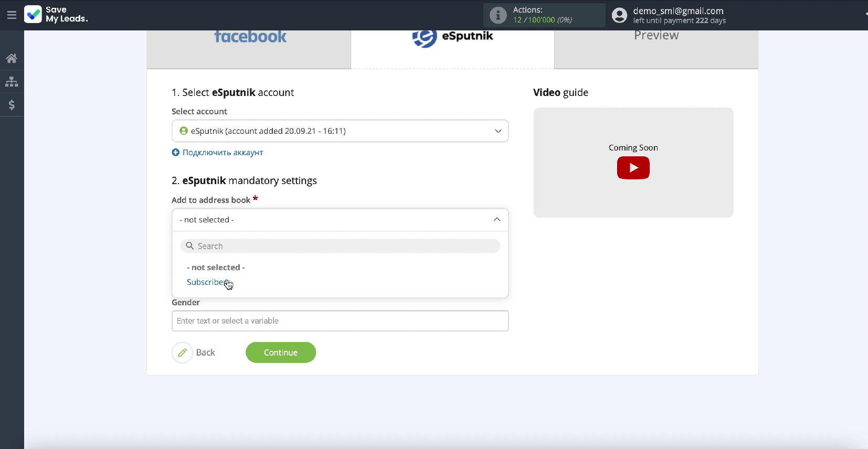This screenshot has width=868, height=449.
Task: Open the billing dollar sidebar icon
Action: (x=12, y=105)
